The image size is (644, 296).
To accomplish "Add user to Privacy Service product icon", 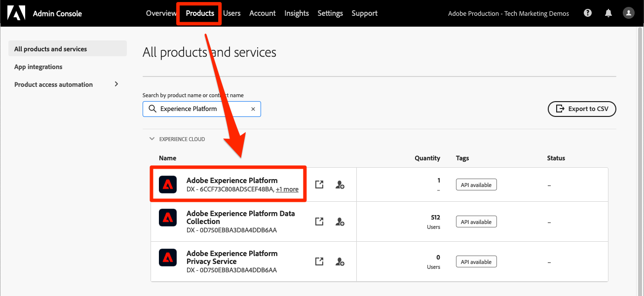I will 340,261.
